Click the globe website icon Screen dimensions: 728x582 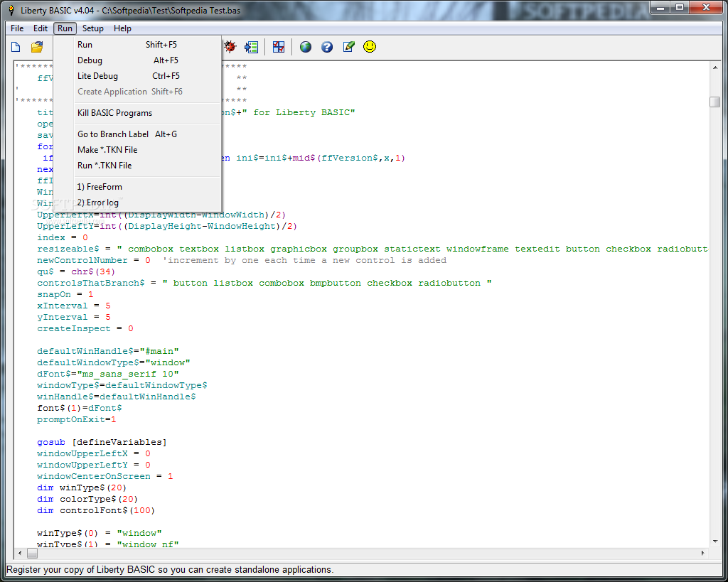(x=306, y=47)
